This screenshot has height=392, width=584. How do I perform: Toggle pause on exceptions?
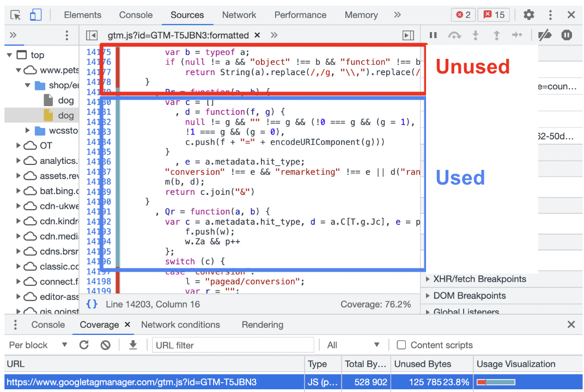click(567, 35)
